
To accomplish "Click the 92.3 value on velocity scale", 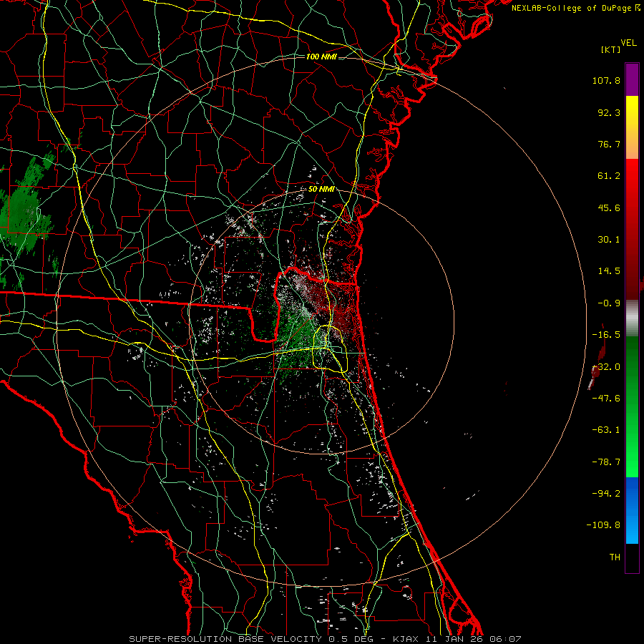I will [x=609, y=112].
